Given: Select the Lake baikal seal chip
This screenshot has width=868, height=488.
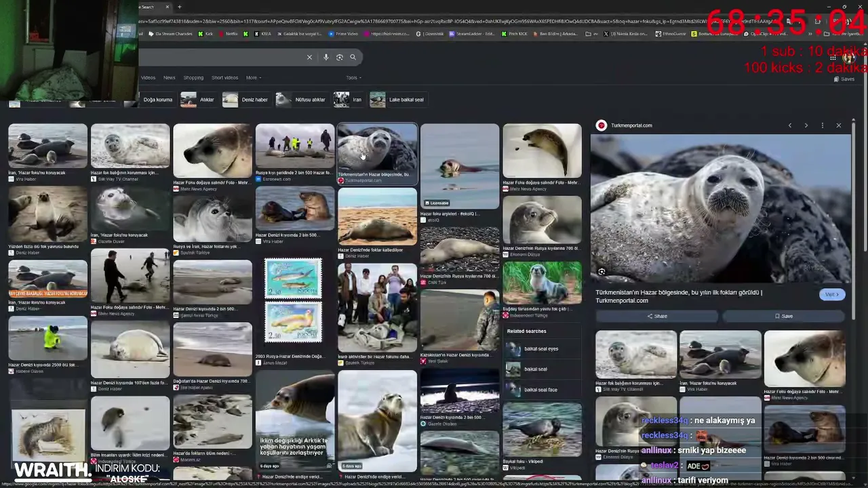Looking at the screenshot, I should (397, 100).
